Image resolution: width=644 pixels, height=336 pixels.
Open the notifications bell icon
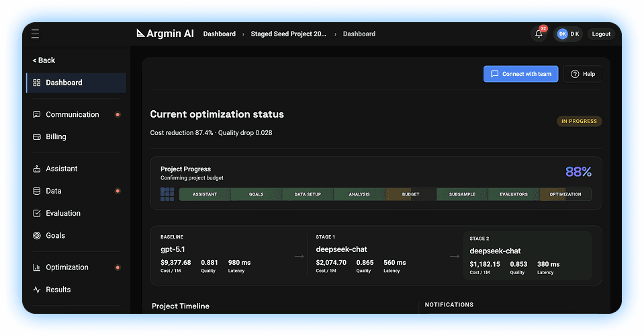pyautogui.click(x=539, y=34)
